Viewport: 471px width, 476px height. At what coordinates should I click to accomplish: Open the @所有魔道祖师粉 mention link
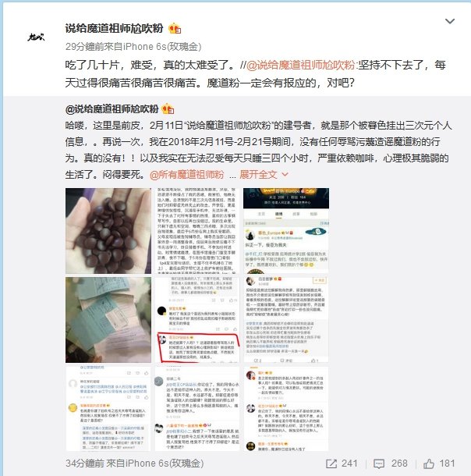(x=187, y=175)
